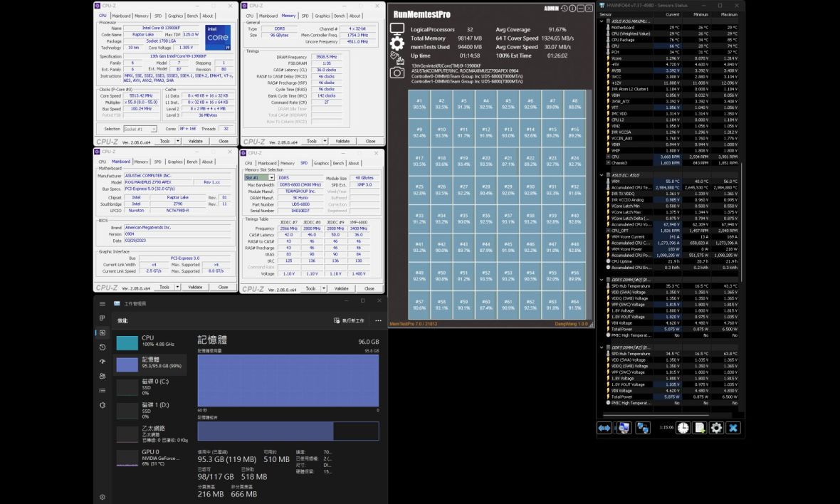This screenshot has height=504, width=840.
Task: Start HWiNFO logging with the clock icon
Action: click(x=683, y=428)
